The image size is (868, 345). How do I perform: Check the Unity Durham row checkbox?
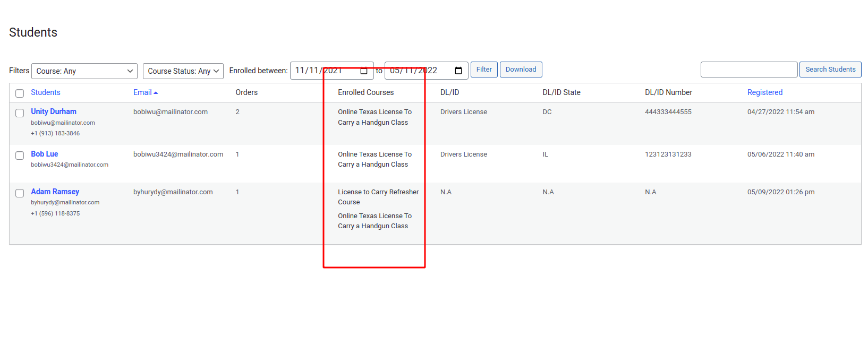(x=20, y=113)
